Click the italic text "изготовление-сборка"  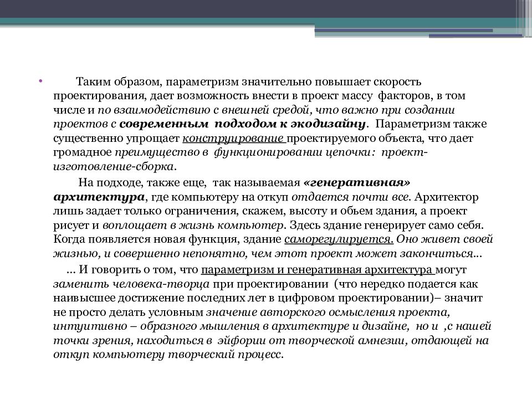pyautogui.click(x=115, y=167)
